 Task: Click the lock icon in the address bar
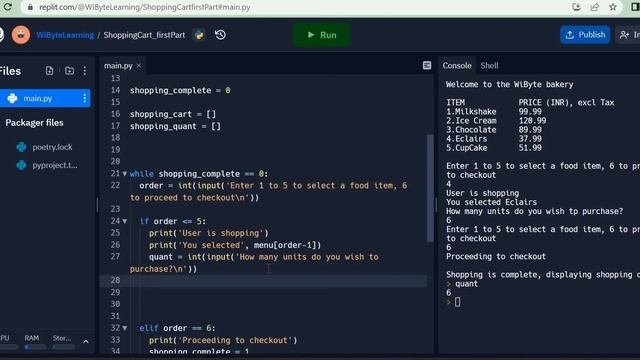pos(30,7)
